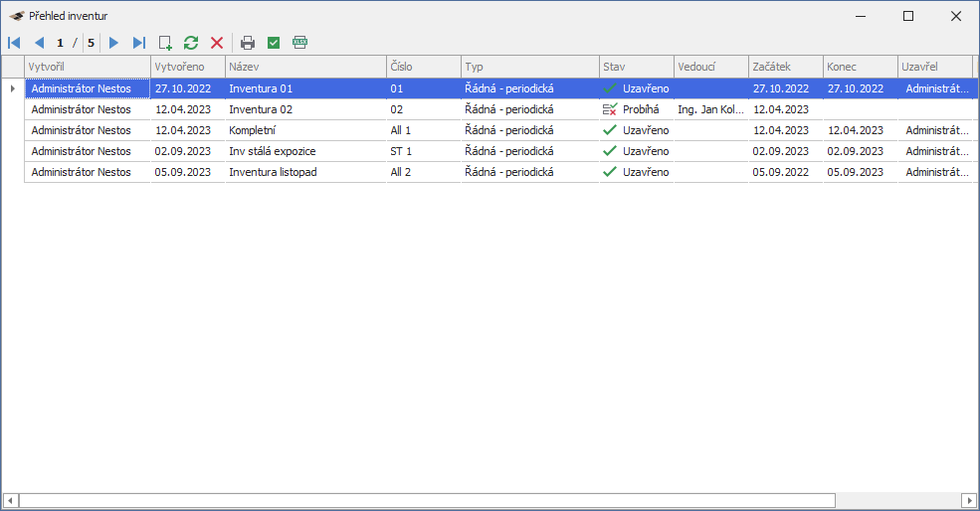Screen dimensions: 980x511
Task: Click the horizontal scrollbar right arrow
Action: tap(969, 500)
